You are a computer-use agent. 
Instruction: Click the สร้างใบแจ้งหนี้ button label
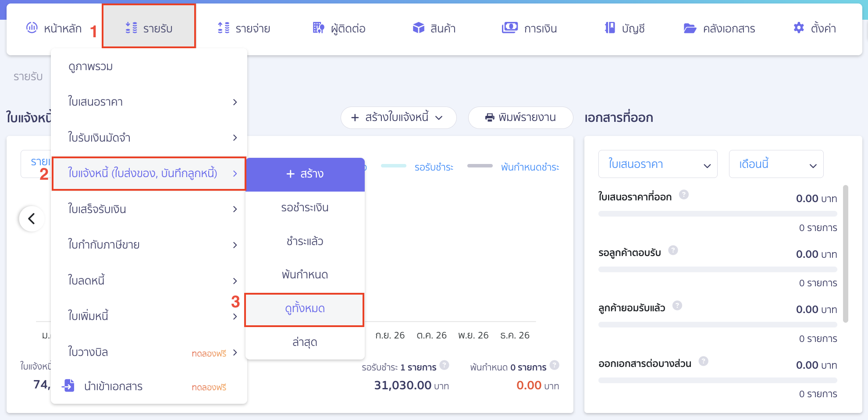397,117
